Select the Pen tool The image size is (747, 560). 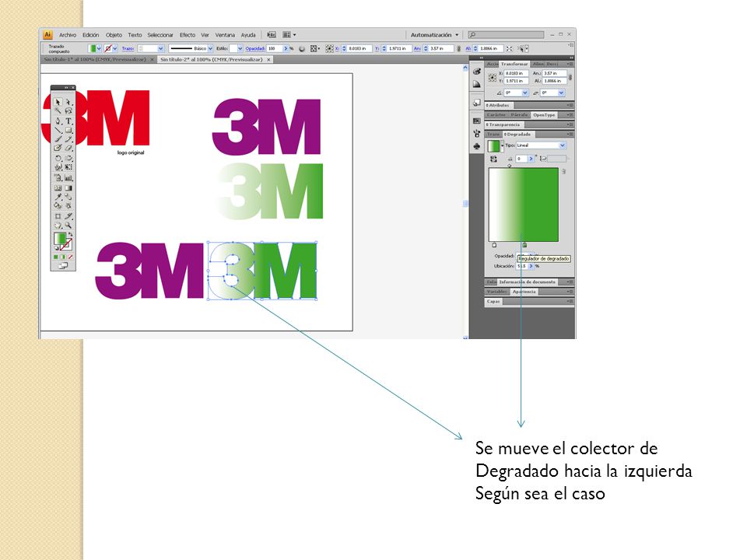[58, 121]
